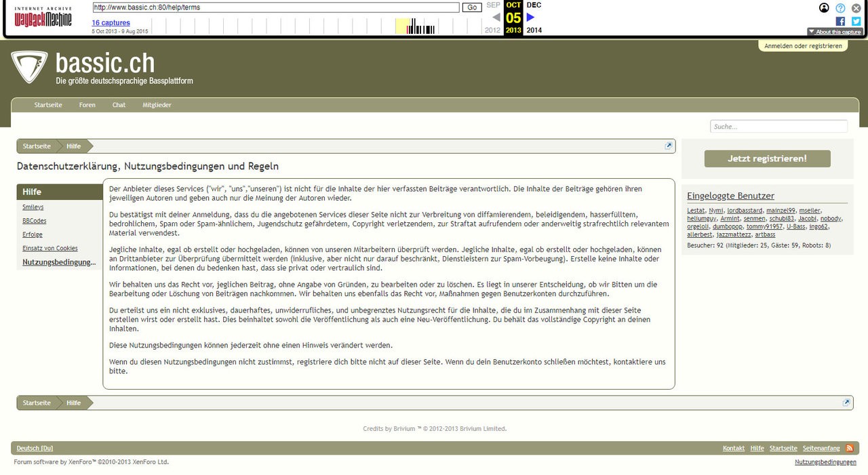Viewport: 868px width, 475px height.
Task: Click 'Jetzt registrieren!' button
Action: point(767,159)
